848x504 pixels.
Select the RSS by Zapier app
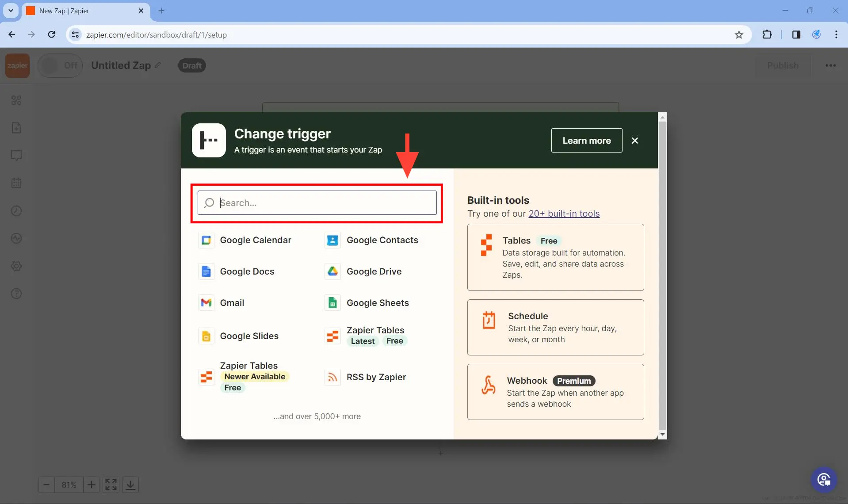click(365, 377)
